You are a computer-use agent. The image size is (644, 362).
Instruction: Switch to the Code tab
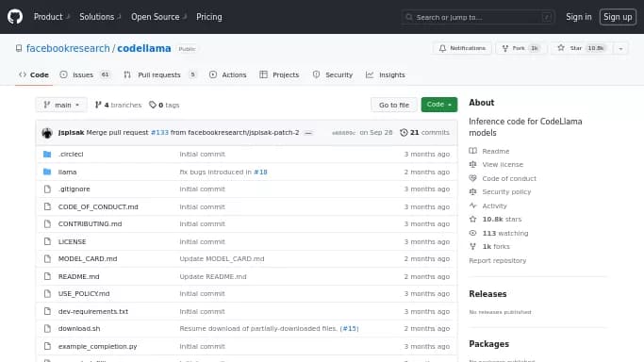pos(34,74)
